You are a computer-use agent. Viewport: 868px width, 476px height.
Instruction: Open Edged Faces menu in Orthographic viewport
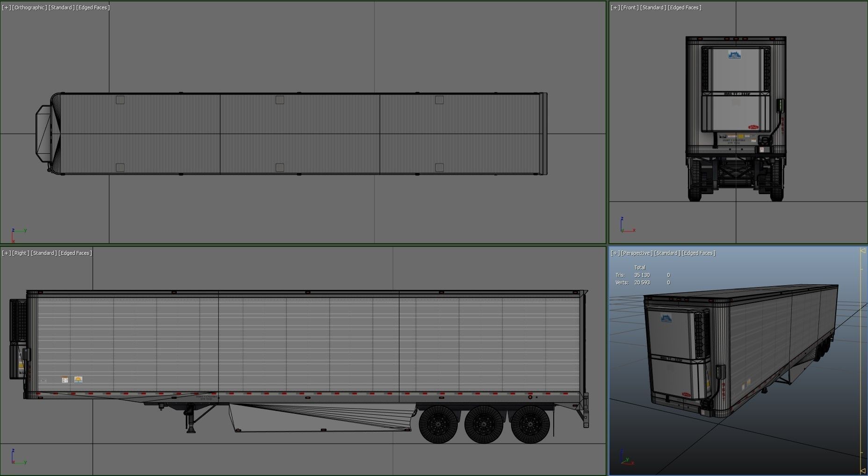coord(93,7)
